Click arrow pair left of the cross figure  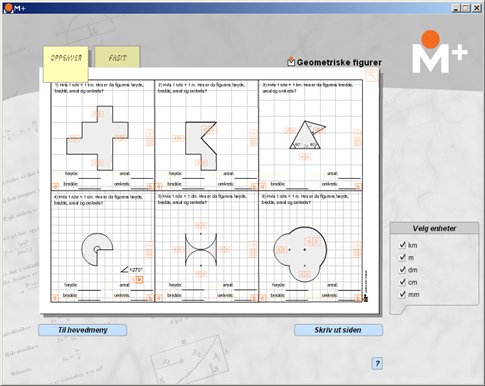click(74, 138)
